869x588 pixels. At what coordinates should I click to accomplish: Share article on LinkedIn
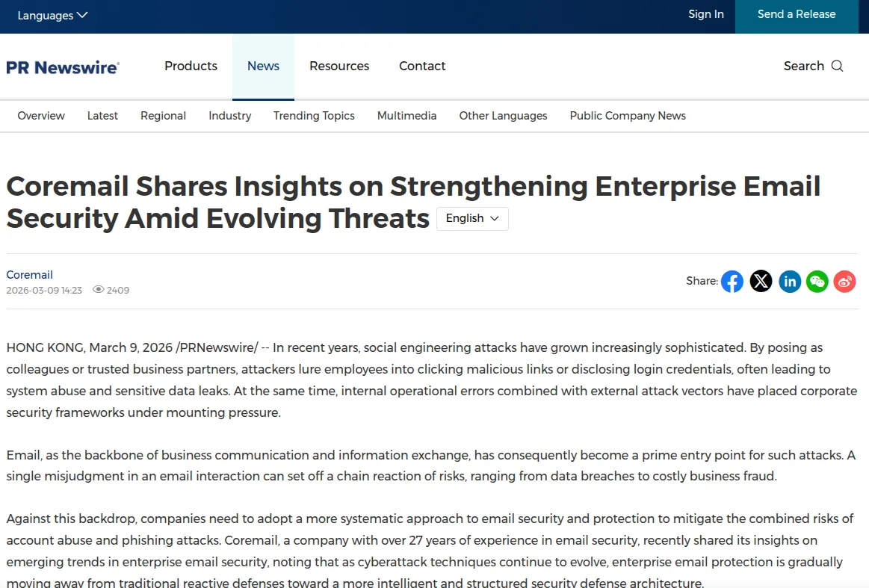(790, 281)
